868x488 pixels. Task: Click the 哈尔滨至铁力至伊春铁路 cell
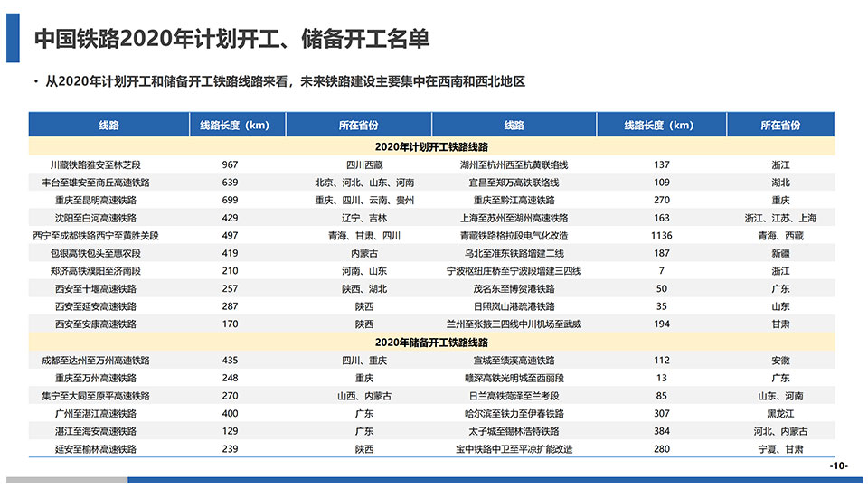(514, 413)
